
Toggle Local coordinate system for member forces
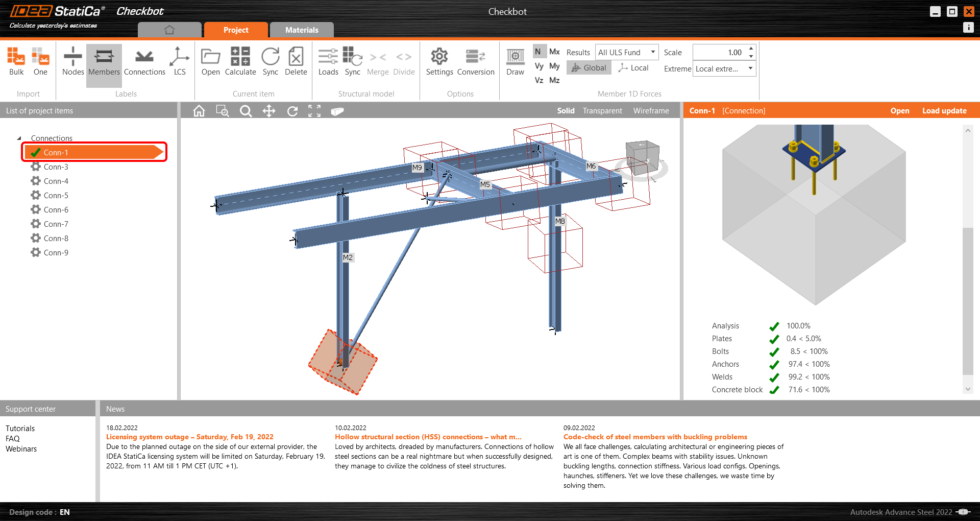click(633, 67)
